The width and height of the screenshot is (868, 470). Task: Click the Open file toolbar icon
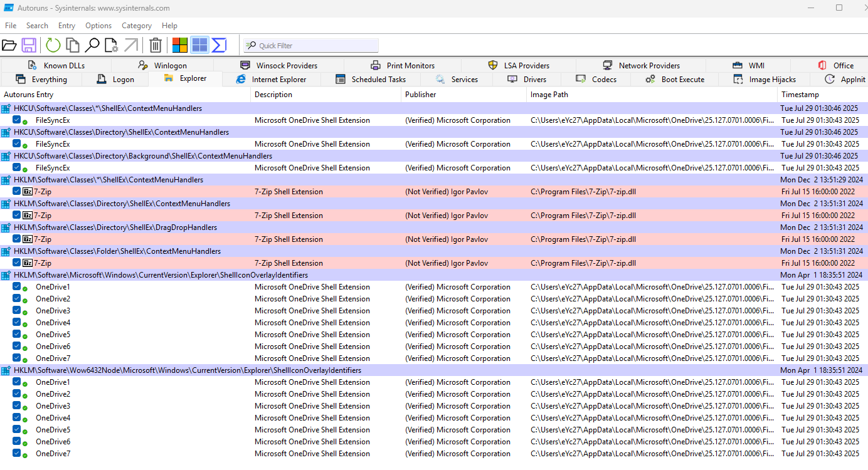9,45
